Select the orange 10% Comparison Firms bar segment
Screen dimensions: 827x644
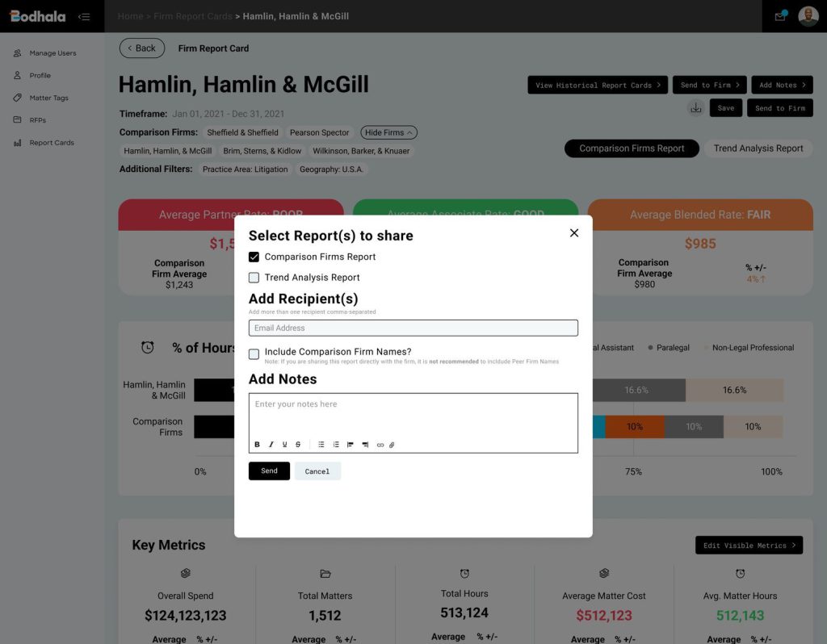635,427
